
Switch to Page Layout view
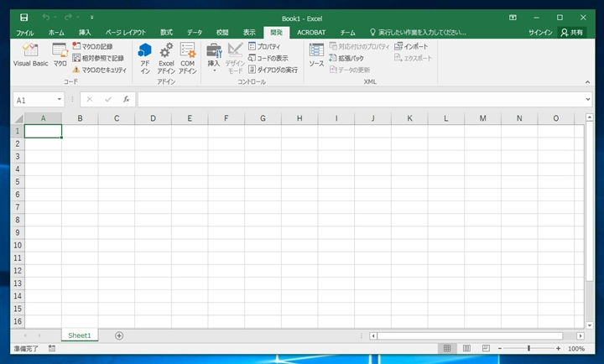pos(466,348)
